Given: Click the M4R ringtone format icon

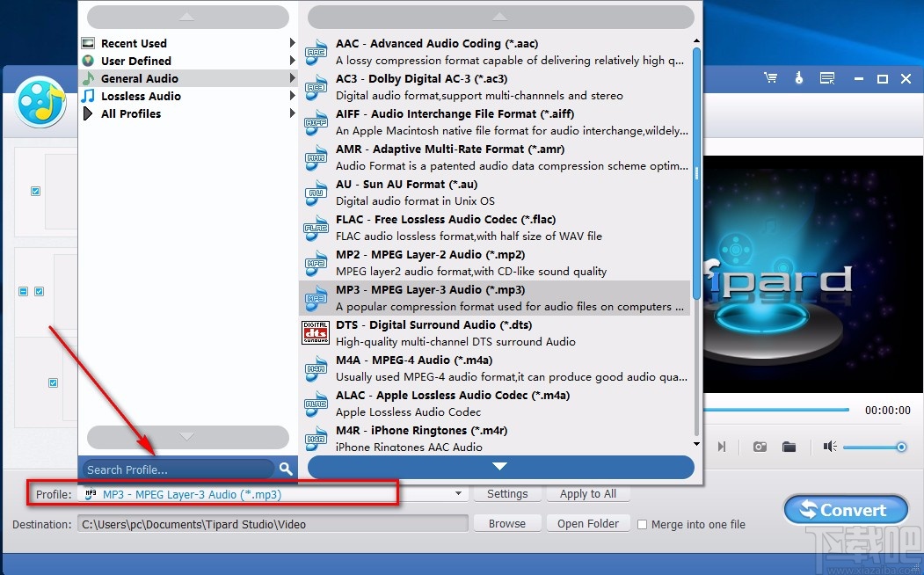Looking at the screenshot, I should (x=316, y=439).
